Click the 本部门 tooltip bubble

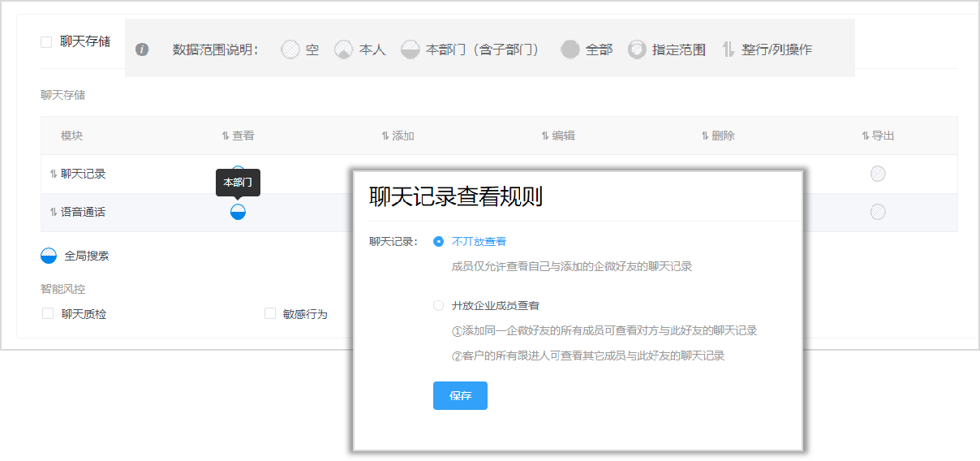click(x=238, y=183)
